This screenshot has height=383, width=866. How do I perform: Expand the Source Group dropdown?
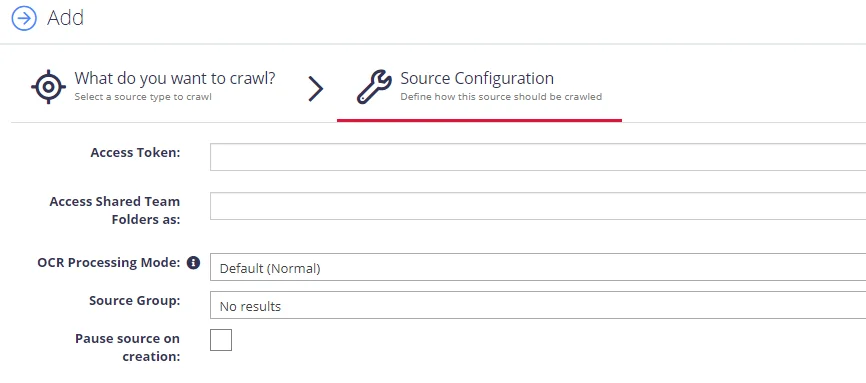coord(538,305)
